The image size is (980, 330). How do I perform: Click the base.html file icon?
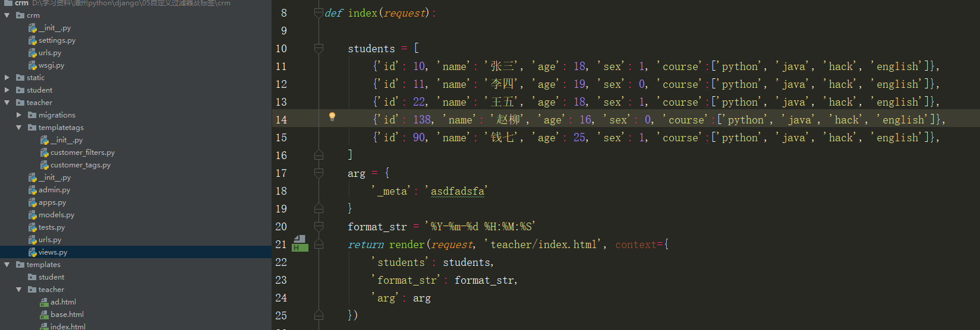pyautogui.click(x=45, y=315)
